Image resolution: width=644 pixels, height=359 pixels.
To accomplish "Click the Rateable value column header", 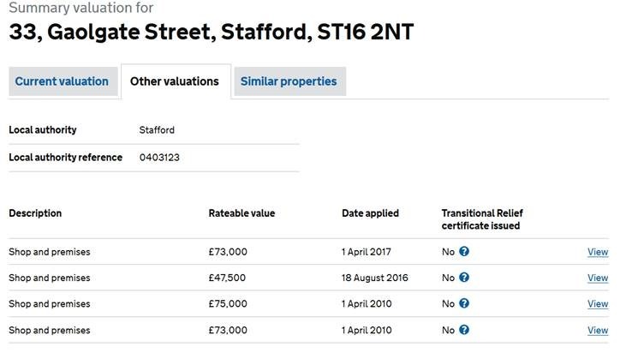I will pos(241,213).
